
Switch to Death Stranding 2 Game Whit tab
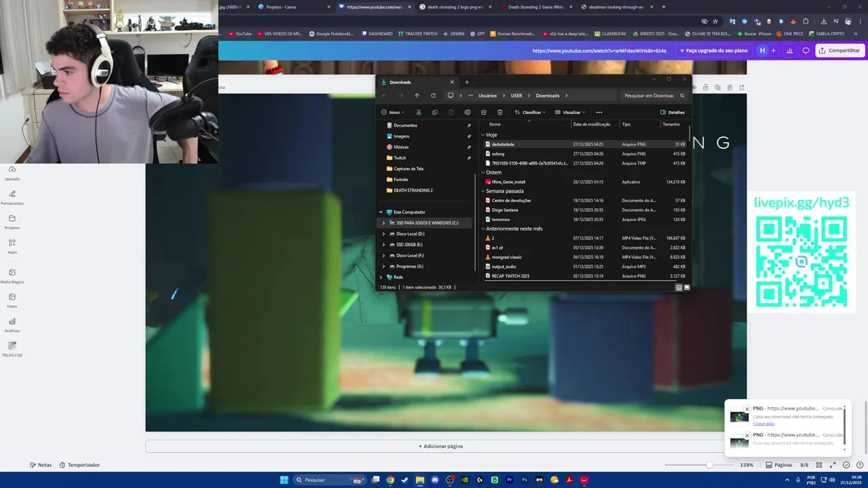(x=536, y=7)
